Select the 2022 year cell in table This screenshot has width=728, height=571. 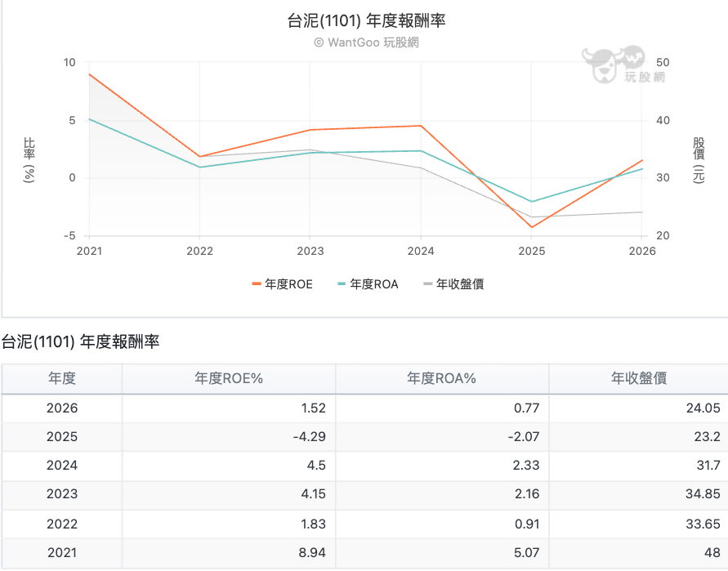62,524
